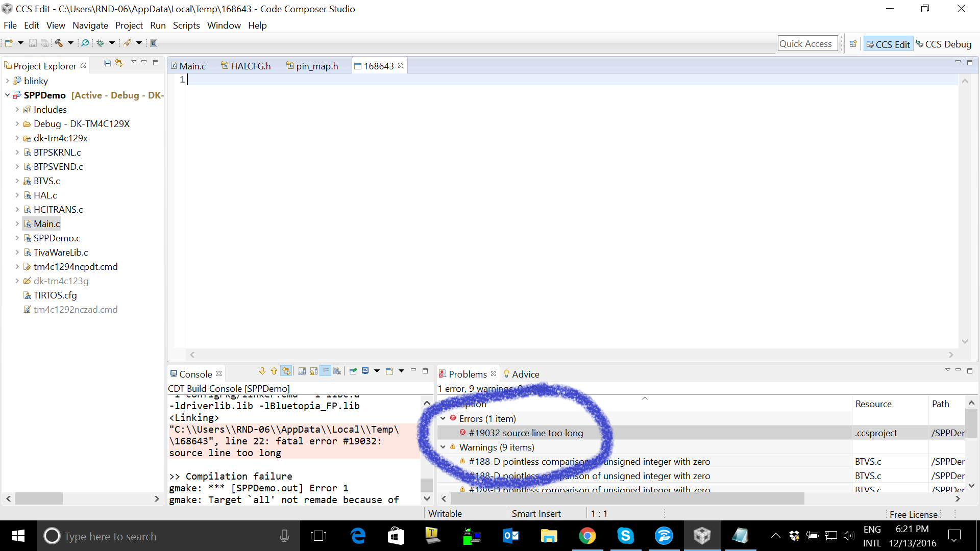Open Skype from the taskbar
The height and width of the screenshot is (551, 980).
tap(625, 536)
